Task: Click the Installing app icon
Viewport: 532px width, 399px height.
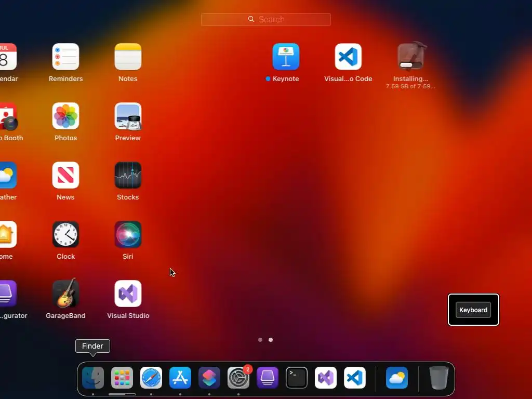Action: tap(410, 56)
